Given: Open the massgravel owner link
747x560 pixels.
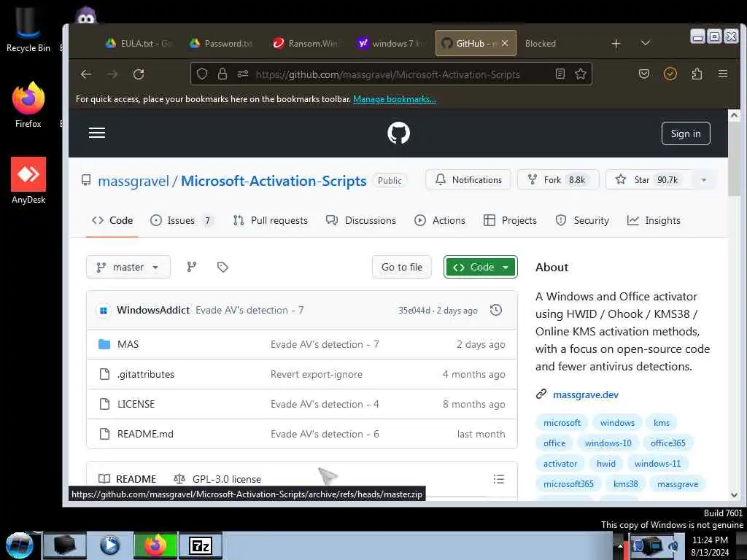Looking at the screenshot, I should tap(133, 182).
